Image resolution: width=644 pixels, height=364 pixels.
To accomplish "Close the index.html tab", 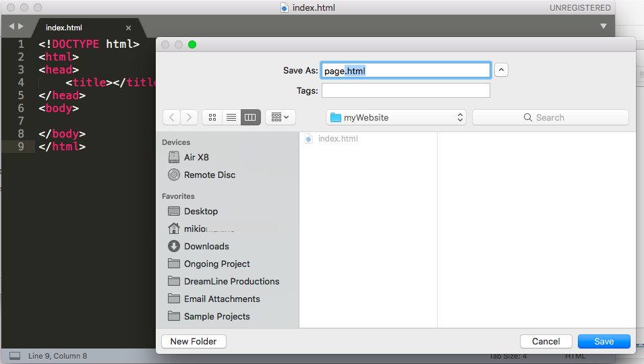I will click(129, 28).
